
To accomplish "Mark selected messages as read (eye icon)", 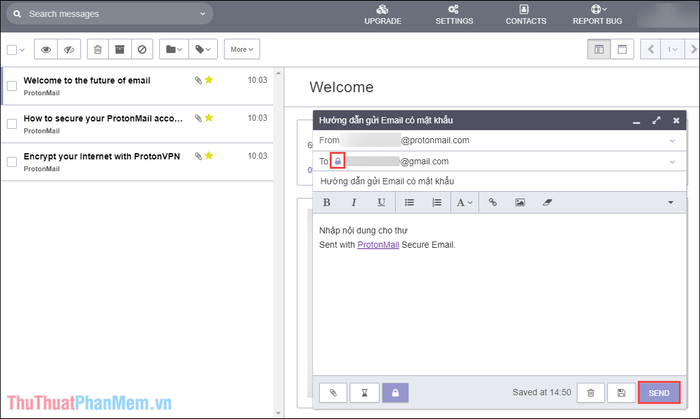I will point(46,50).
